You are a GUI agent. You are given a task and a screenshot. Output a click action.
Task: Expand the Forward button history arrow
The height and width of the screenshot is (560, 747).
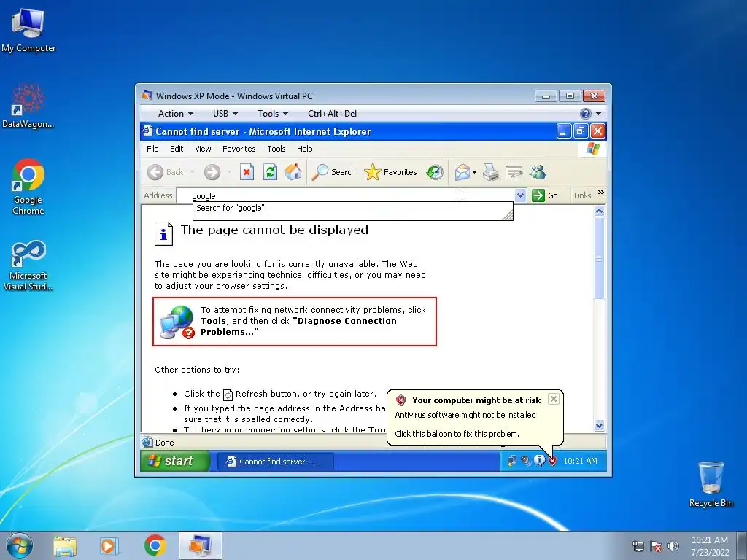pyautogui.click(x=229, y=172)
